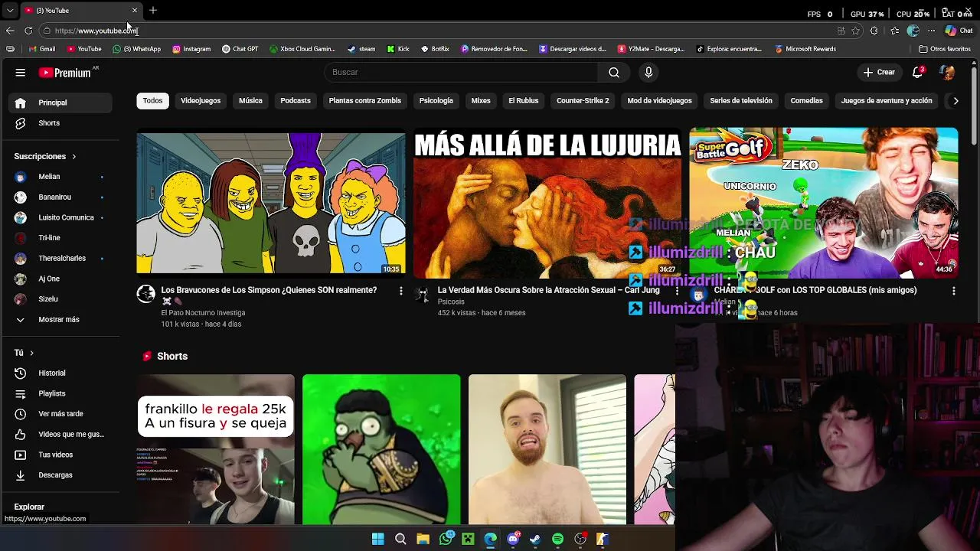Start voice search with microphone icon
The image size is (980, 551).
point(648,72)
